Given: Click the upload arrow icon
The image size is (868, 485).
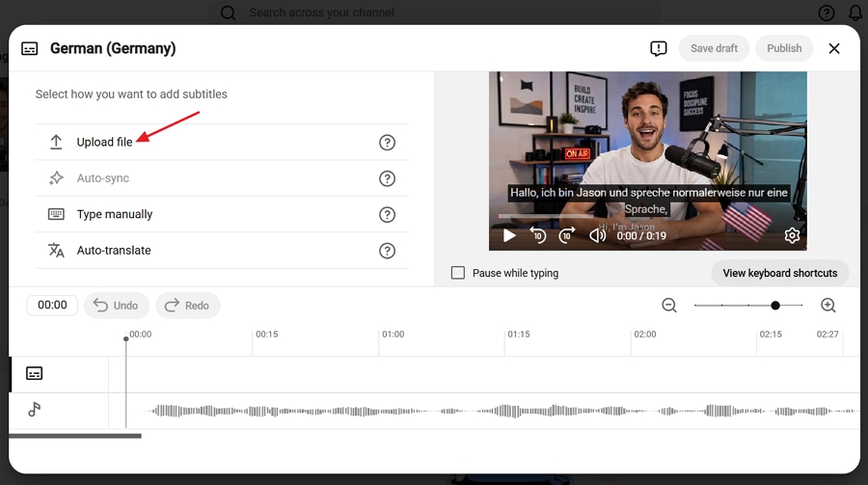Looking at the screenshot, I should [56, 143].
